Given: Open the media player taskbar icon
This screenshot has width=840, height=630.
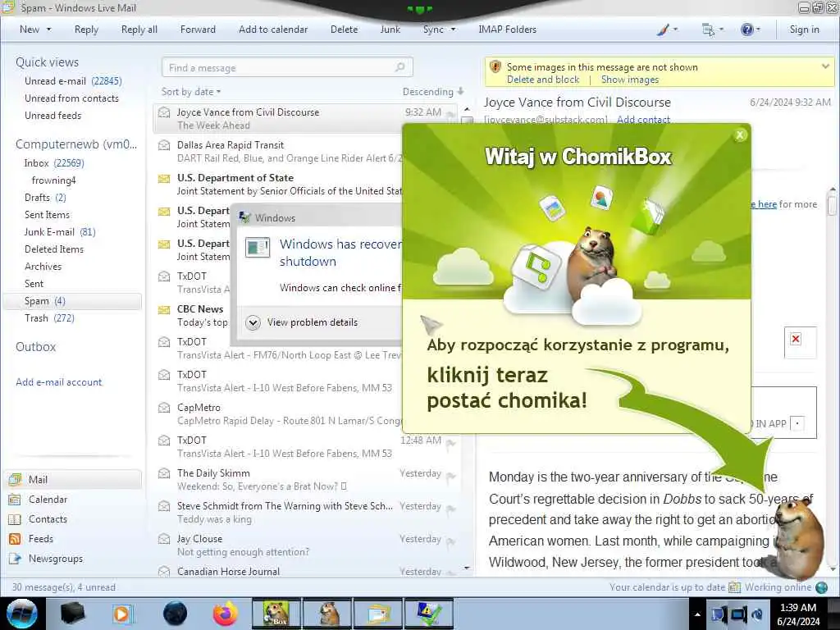Looking at the screenshot, I should coord(121,614).
